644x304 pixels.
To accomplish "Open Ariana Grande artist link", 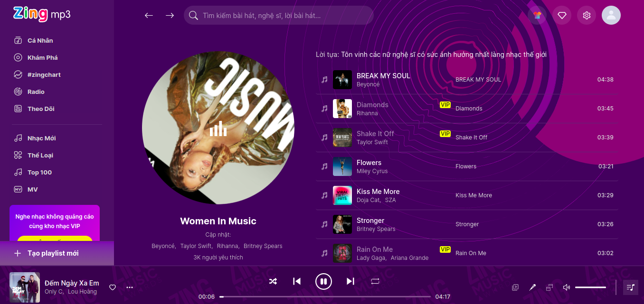I will pos(409,258).
